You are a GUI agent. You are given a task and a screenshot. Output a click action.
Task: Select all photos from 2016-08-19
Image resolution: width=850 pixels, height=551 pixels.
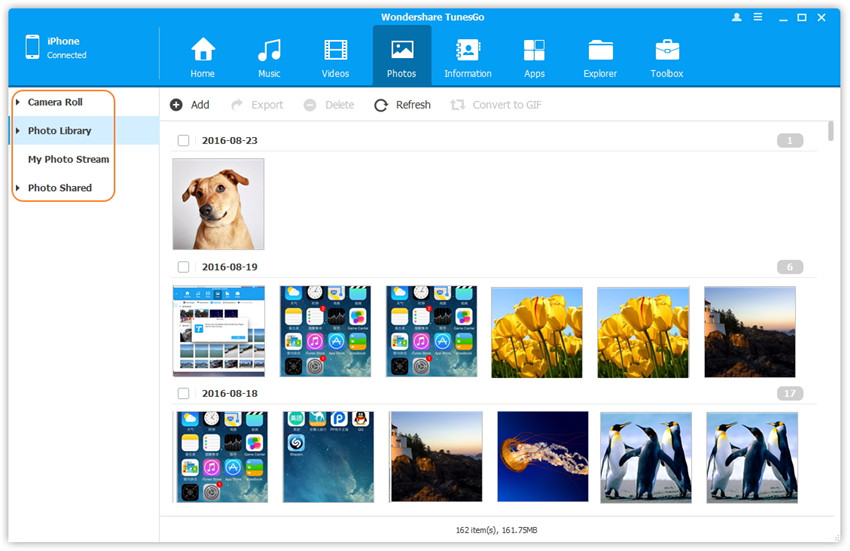[x=184, y=267]
